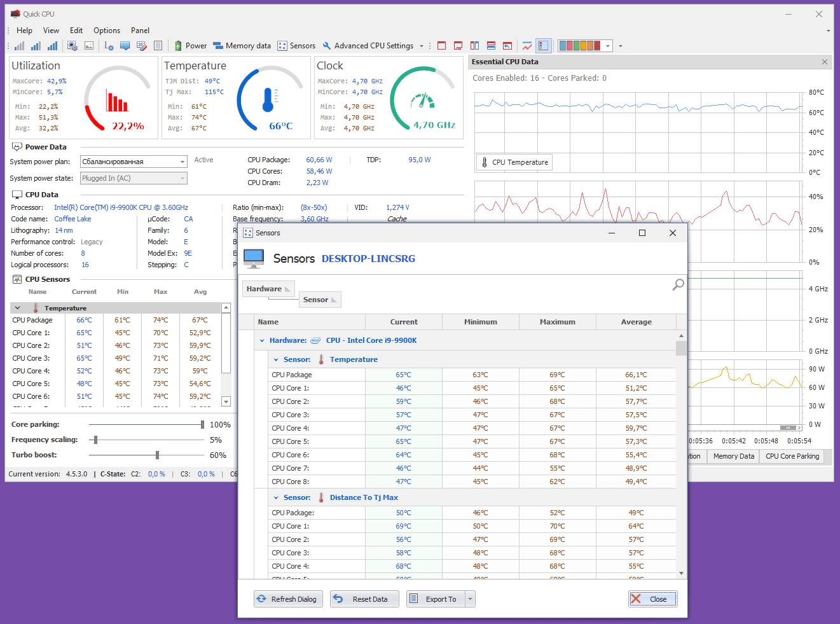Sort sensors by the Maximum column header
The image size is (840, 624).
click(x=558, y=322)
